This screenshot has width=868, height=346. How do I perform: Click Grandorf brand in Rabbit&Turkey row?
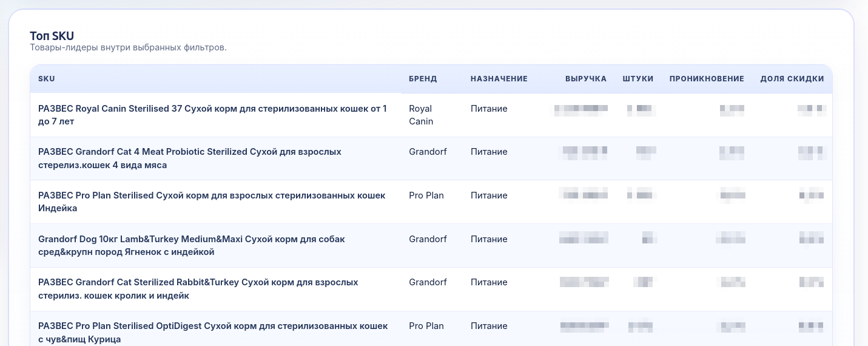(x=427, y=282)
